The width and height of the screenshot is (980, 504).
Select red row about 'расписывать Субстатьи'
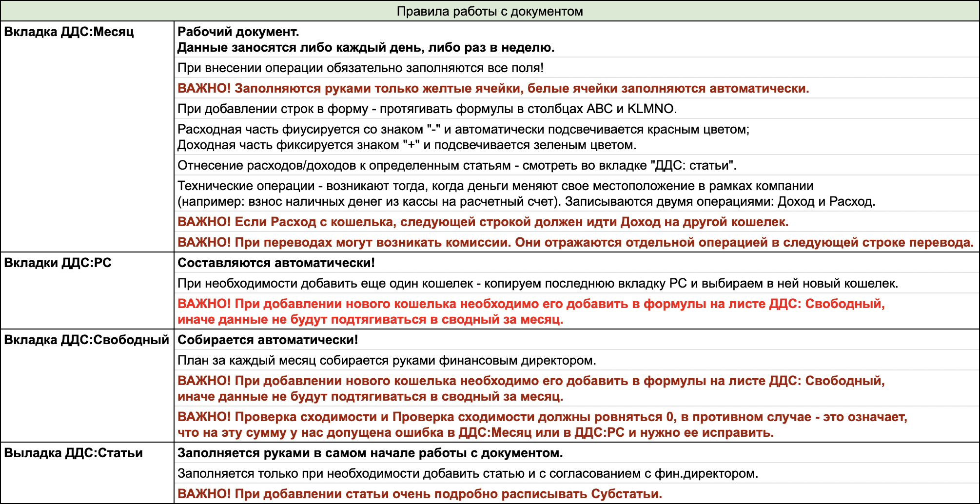[x=577, y=494]
